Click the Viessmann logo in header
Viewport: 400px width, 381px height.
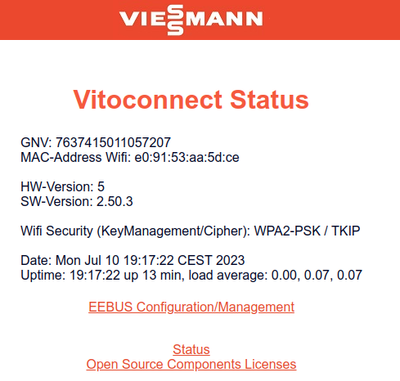(x=191, y=19)
